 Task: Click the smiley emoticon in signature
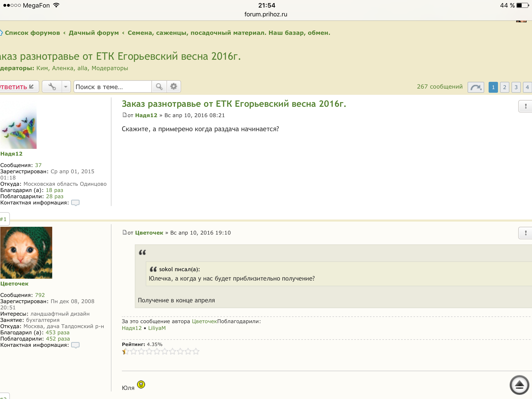pyautogui.click(x=141, y=384)
